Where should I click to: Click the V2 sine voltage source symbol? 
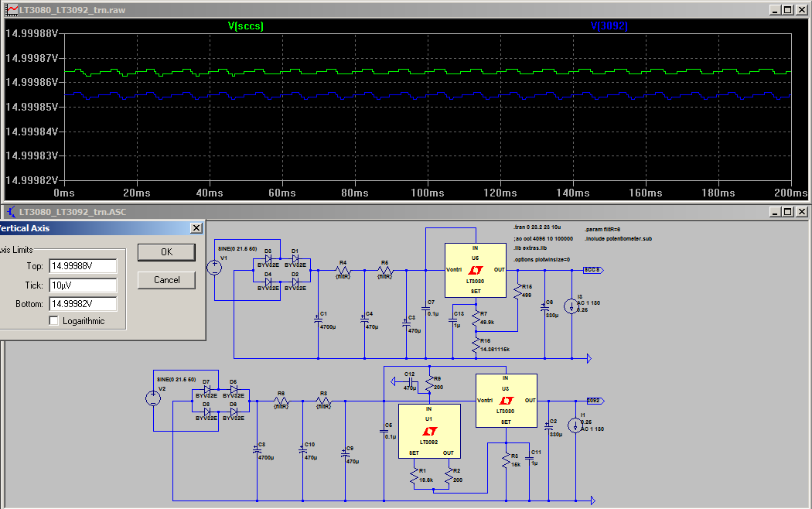click(x=153, y=398)
